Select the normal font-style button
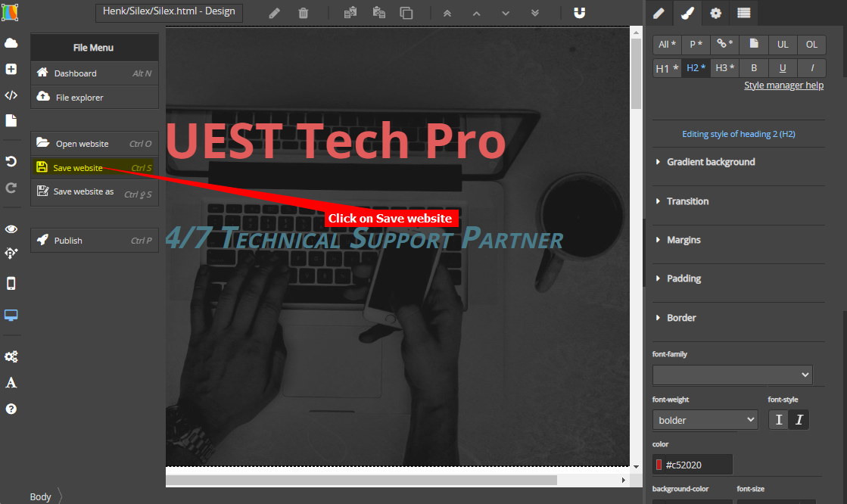The height and width of the screenshot is (504, 847). (778, 420)
